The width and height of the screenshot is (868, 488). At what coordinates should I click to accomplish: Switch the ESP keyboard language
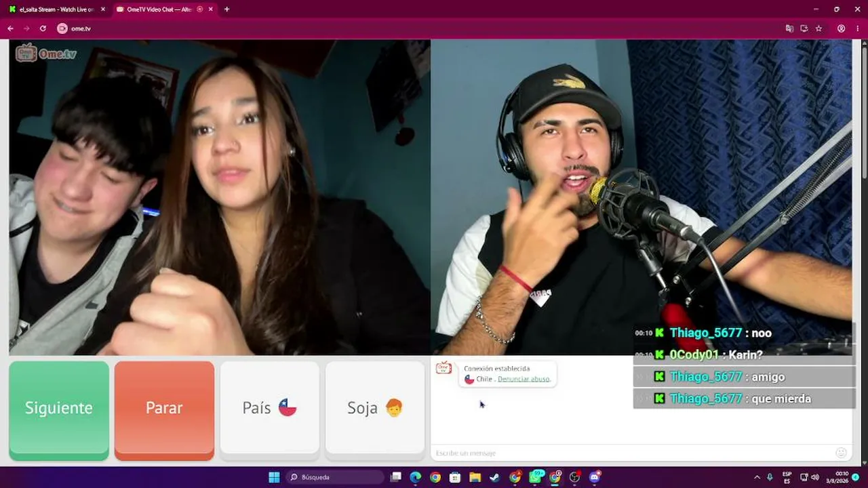coord(787,477)
